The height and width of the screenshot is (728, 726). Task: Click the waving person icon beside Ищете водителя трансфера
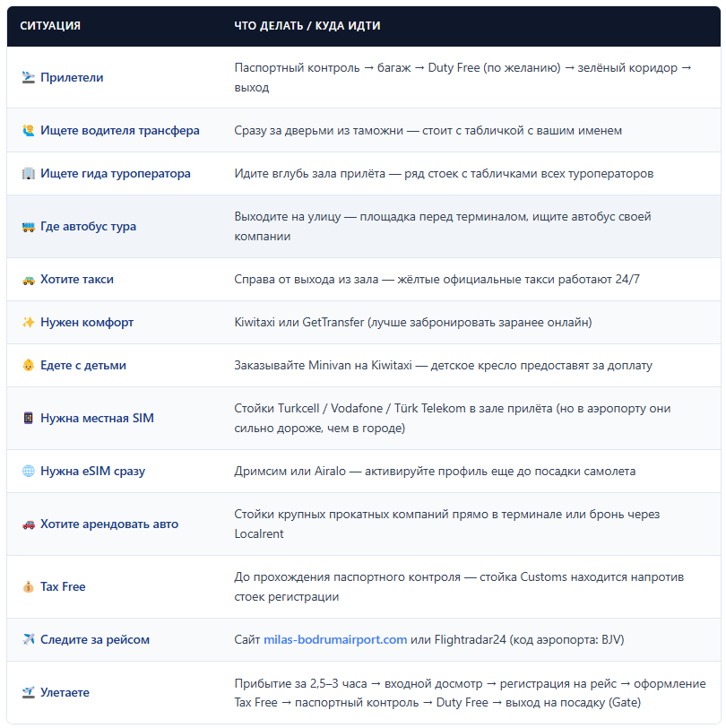click(29, 131)
